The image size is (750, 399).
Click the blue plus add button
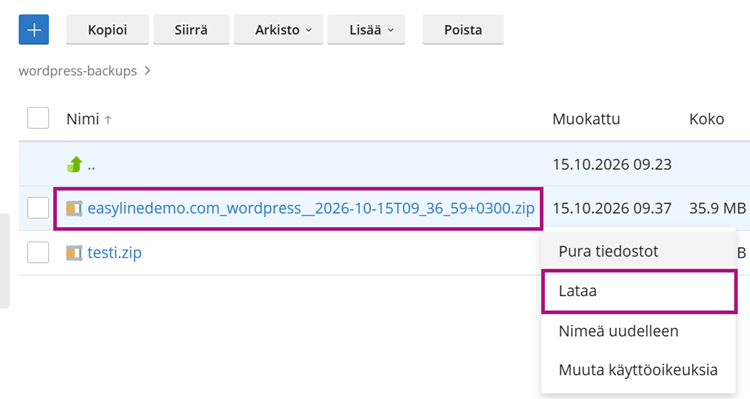tap(34, 30)
